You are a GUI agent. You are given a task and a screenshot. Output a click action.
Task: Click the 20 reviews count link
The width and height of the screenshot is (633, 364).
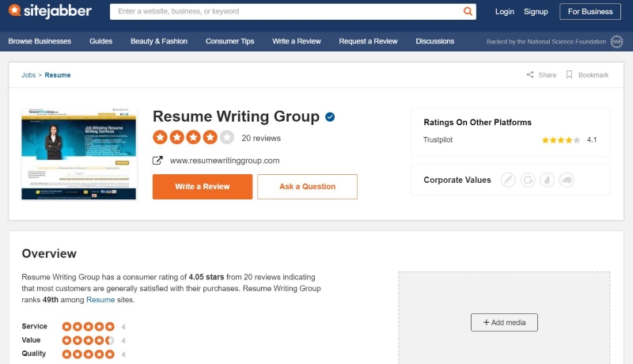point(261,138)
